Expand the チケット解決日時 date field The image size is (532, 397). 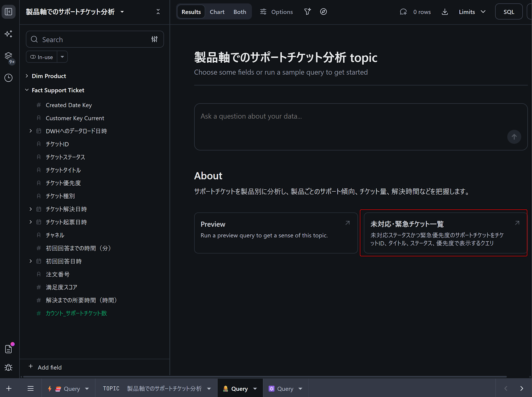[x=31, y=209]
